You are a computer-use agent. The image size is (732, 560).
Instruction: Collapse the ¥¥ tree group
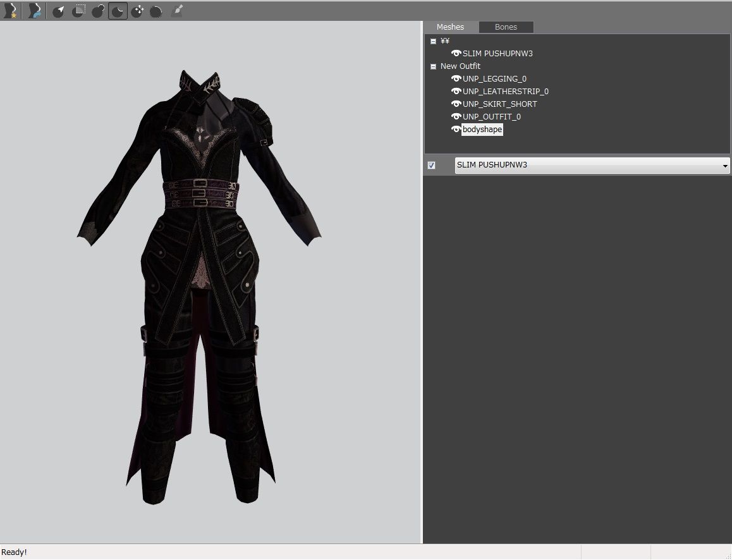click(433, 41)
